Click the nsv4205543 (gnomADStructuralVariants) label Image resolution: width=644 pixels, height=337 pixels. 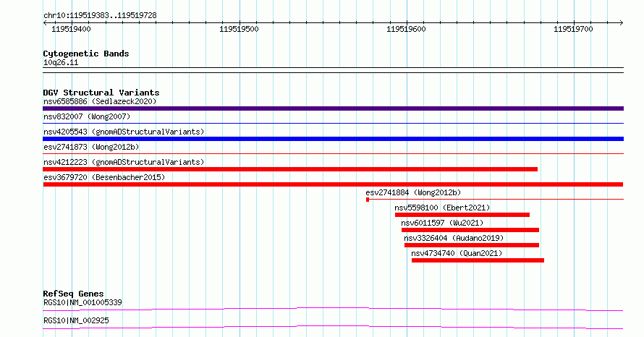point(124,132)
